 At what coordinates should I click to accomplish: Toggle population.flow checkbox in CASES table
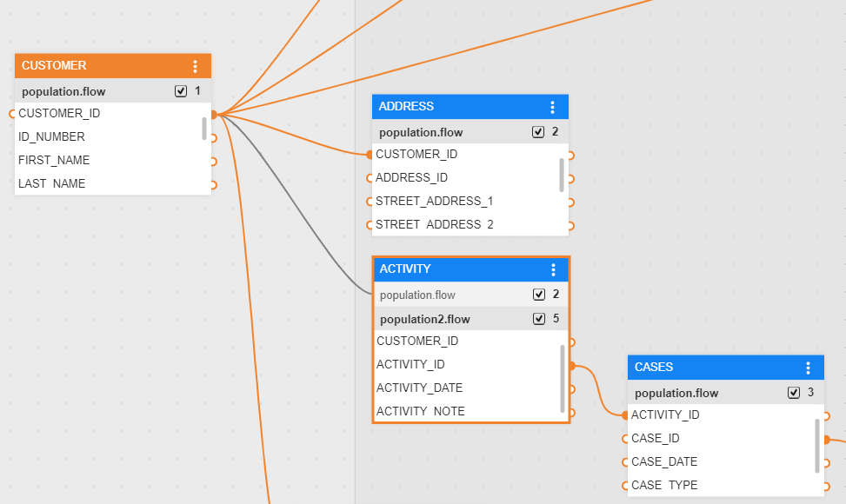(794, 393)
